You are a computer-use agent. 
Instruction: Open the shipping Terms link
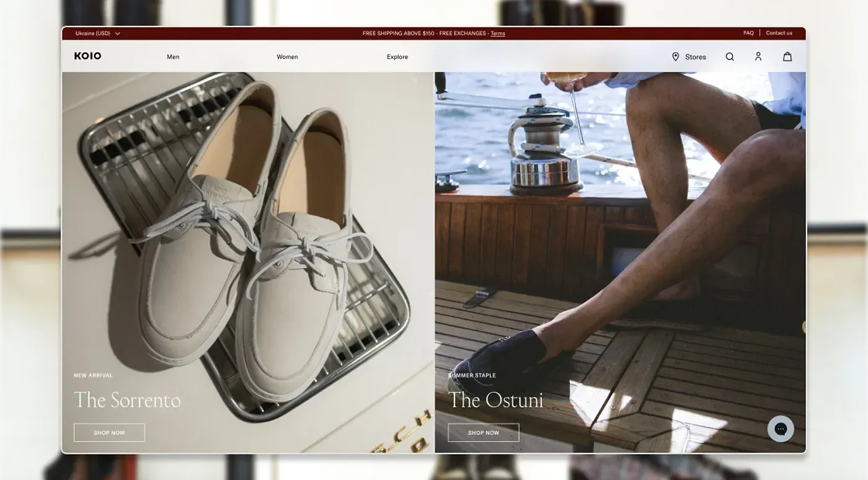tap(498, 33)
